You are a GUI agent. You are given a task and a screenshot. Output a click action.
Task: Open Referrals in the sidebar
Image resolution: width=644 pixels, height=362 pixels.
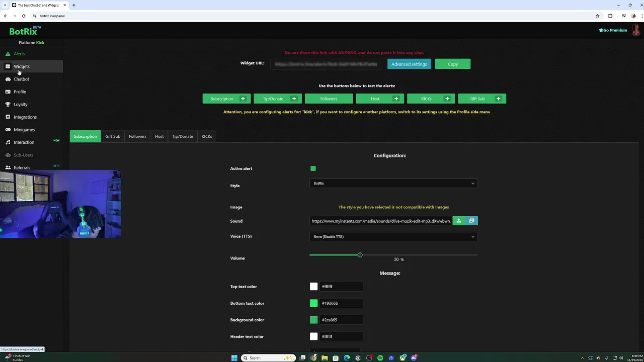pyautogui.click(x=22, y=167)
